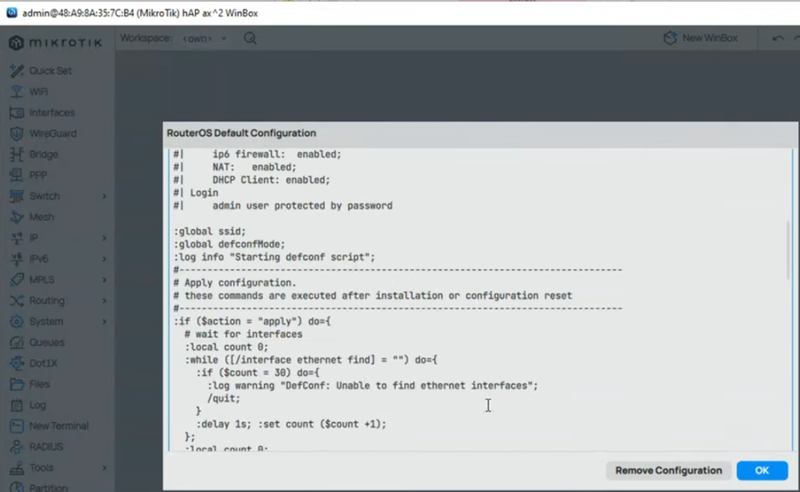Image resolution: width=800 pixels, height=492 pixels.
Task: Click the configuration dialog vertical scrollbar
Action: point(788,250)
